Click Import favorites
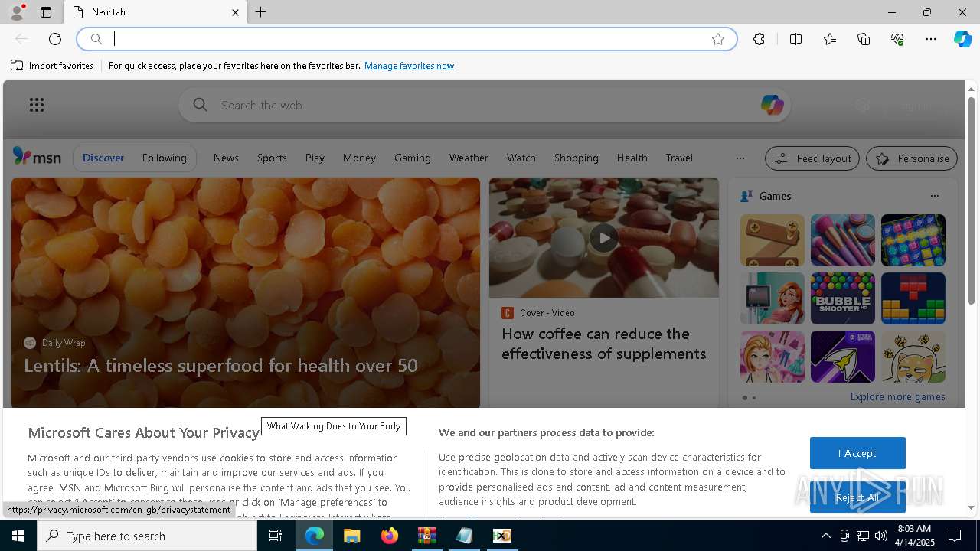 pos(52,66)
